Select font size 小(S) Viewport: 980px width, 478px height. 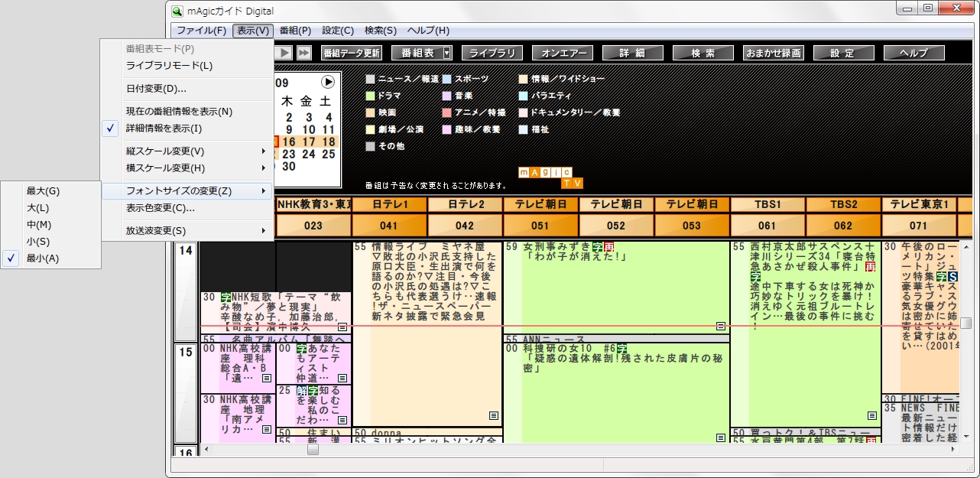point(50,242)
